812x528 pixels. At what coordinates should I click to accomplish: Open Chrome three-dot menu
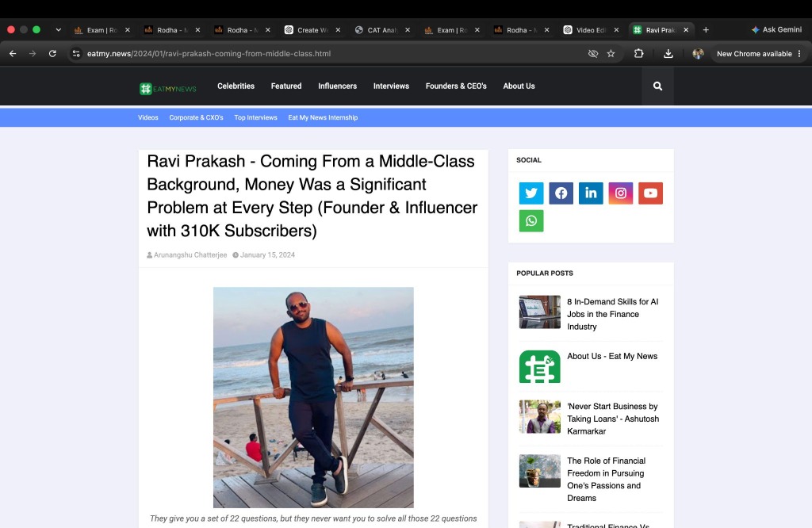point(799,53)
